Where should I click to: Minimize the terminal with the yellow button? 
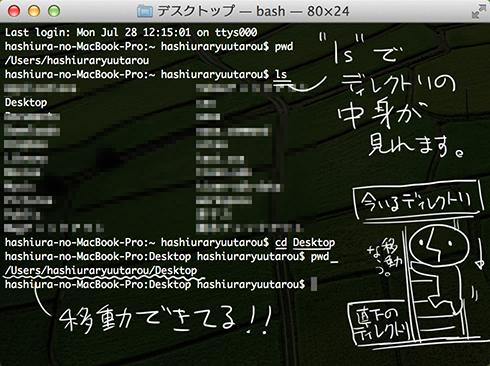[34, 11]
